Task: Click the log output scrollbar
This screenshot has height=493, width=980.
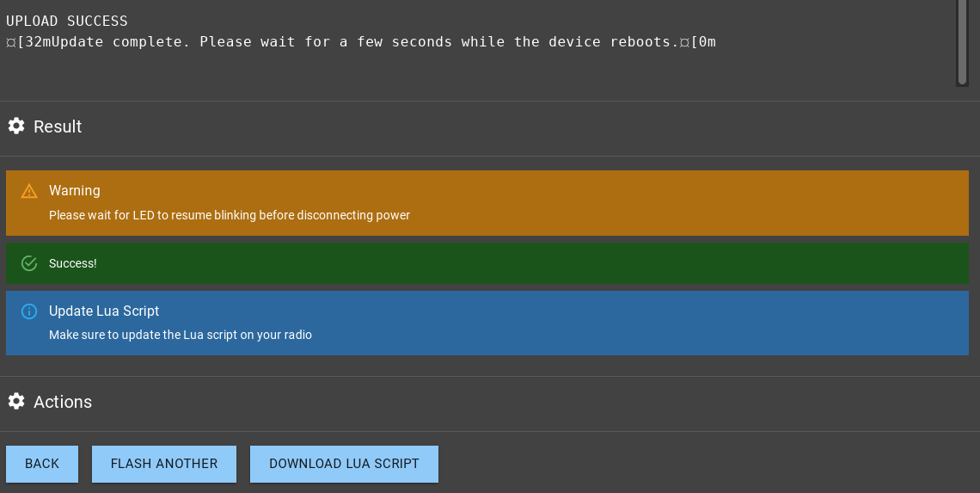Action: [x=962, y=41]
